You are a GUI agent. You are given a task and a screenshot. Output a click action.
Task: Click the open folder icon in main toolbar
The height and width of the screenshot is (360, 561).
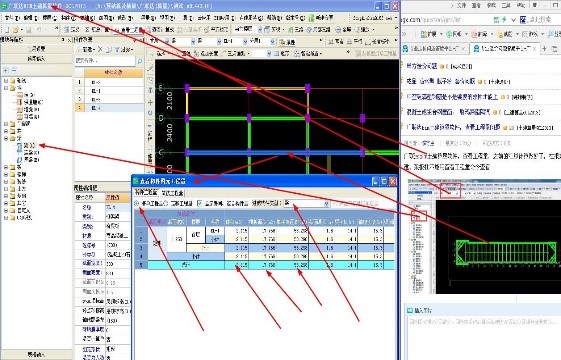15,29
